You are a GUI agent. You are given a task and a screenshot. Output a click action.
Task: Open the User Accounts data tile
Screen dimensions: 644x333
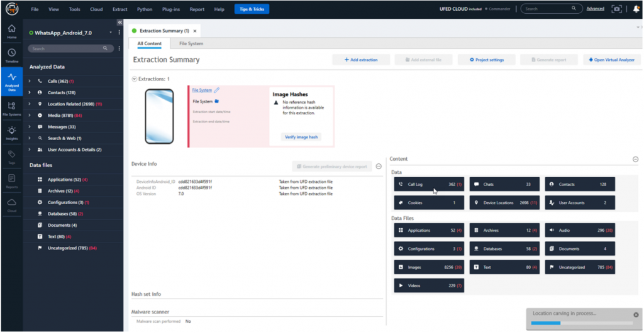pos(580,202)
